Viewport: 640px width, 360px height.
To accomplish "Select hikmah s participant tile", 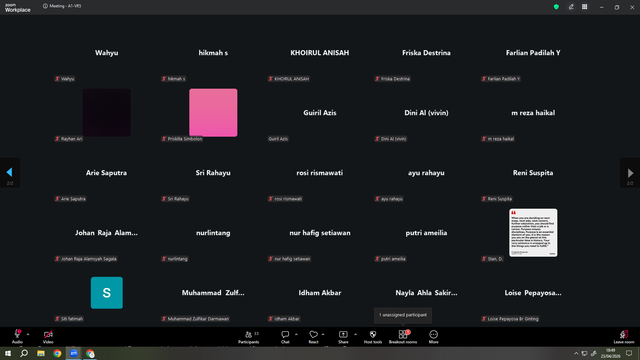I will click(x=213, y=53).
